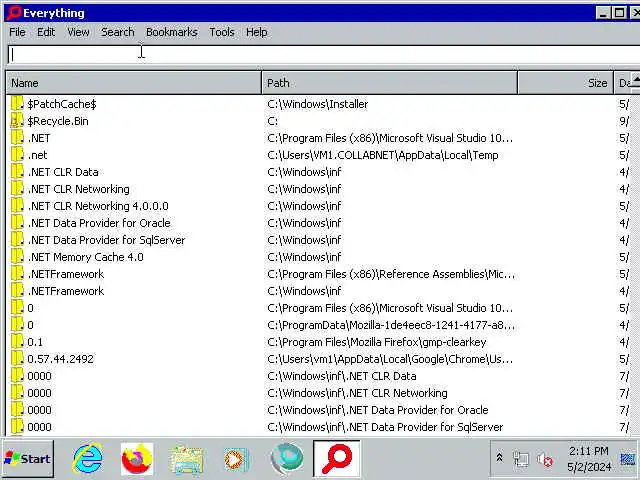Click path "C:\Windows\inf\.NET CLR Data"
Image resolution: width=640 pixels, height=480 pixels.
(342, 376)
